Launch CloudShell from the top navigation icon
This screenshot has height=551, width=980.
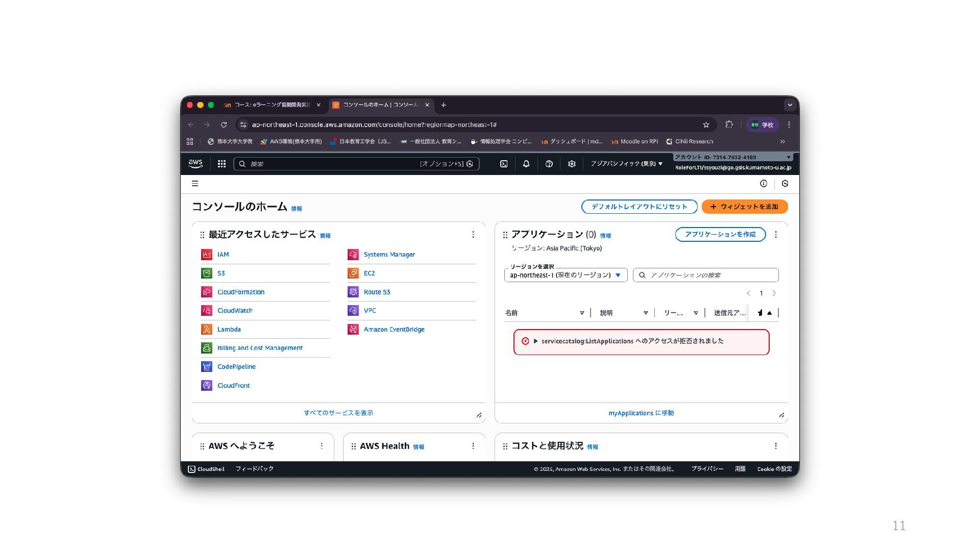pos(504,164)
